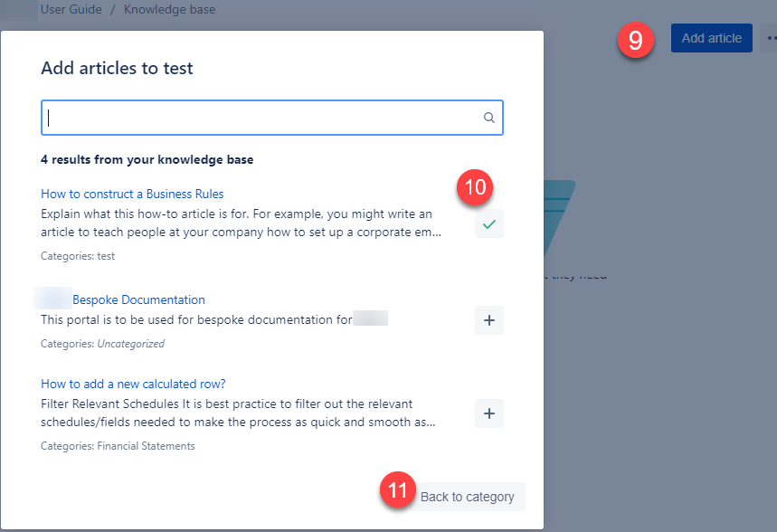Remove the checked Business Rules article
777x532 pixels.
[x=489, y=223]
